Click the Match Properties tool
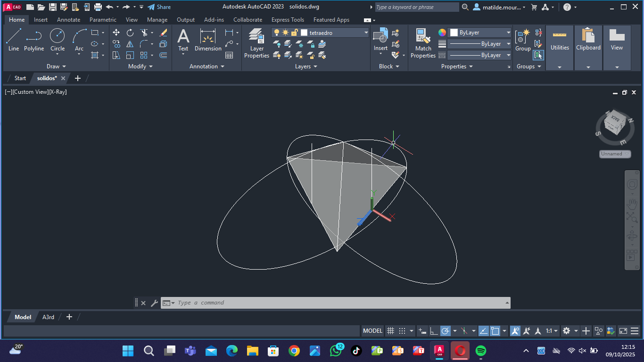The width and height of the screenshot is (644, 362). pyautogui.click(x=423, y=43)
